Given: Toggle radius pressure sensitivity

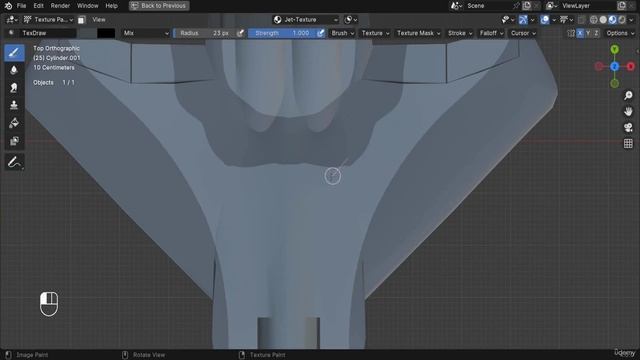Looking at the screenshot, I should tap(240, 33).
